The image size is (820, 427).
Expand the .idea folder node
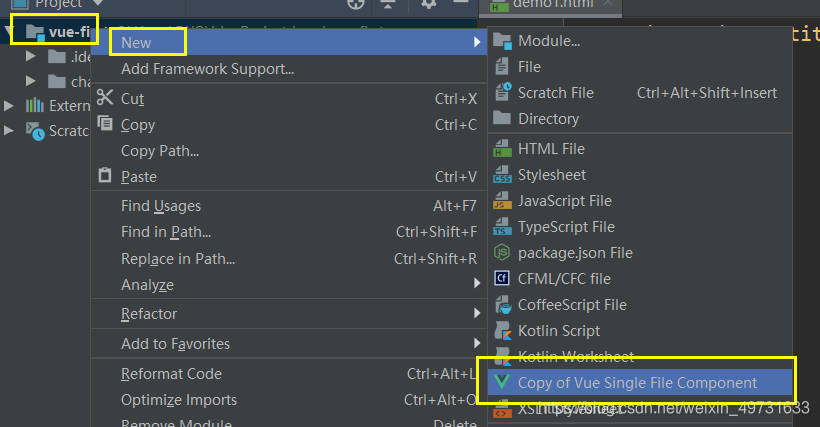[32, 56]
